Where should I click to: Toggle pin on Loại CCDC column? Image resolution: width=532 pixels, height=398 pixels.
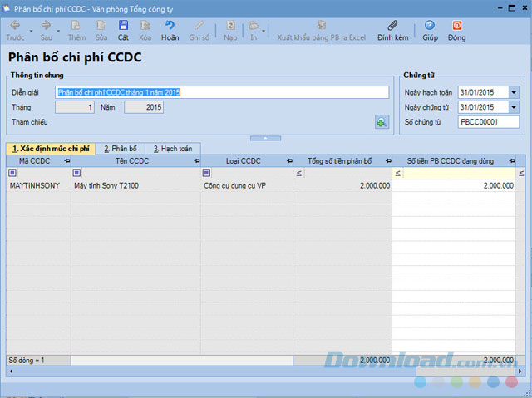(289, 161)
